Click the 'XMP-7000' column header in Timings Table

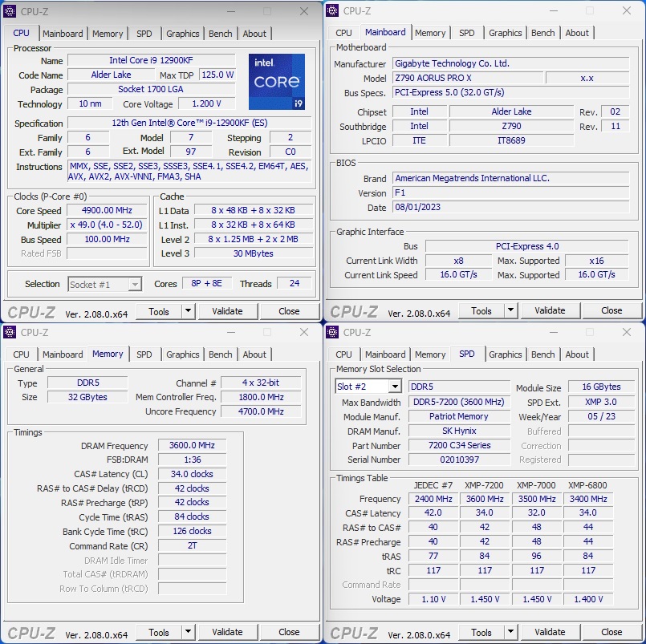pos(536,485)
